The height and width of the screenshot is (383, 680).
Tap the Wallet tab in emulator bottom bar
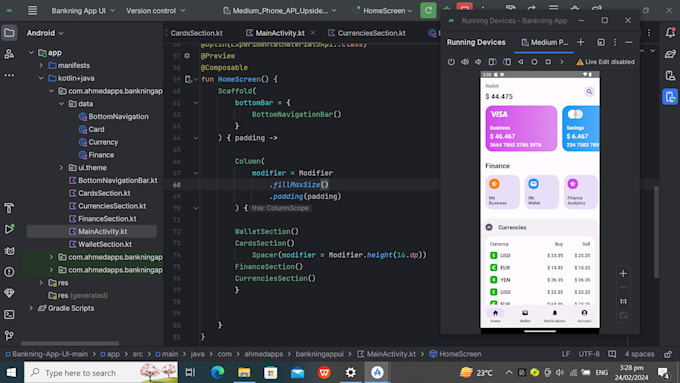[x=525, y=316]
